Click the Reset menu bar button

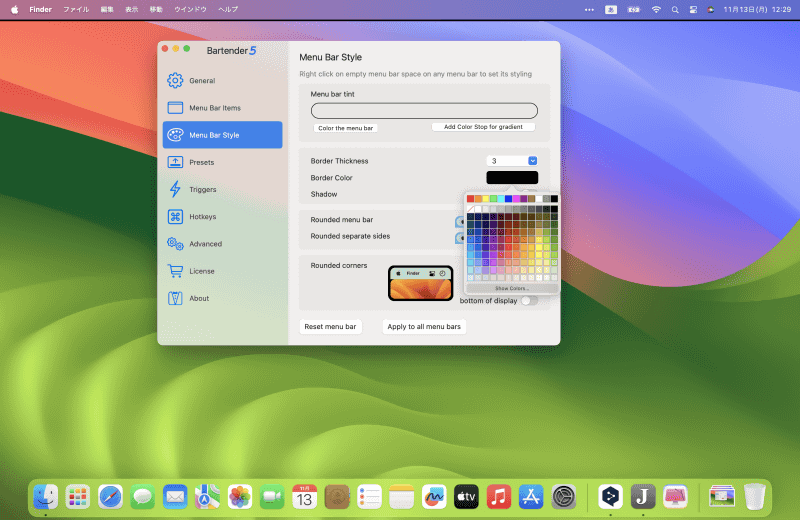coord(330,327)
